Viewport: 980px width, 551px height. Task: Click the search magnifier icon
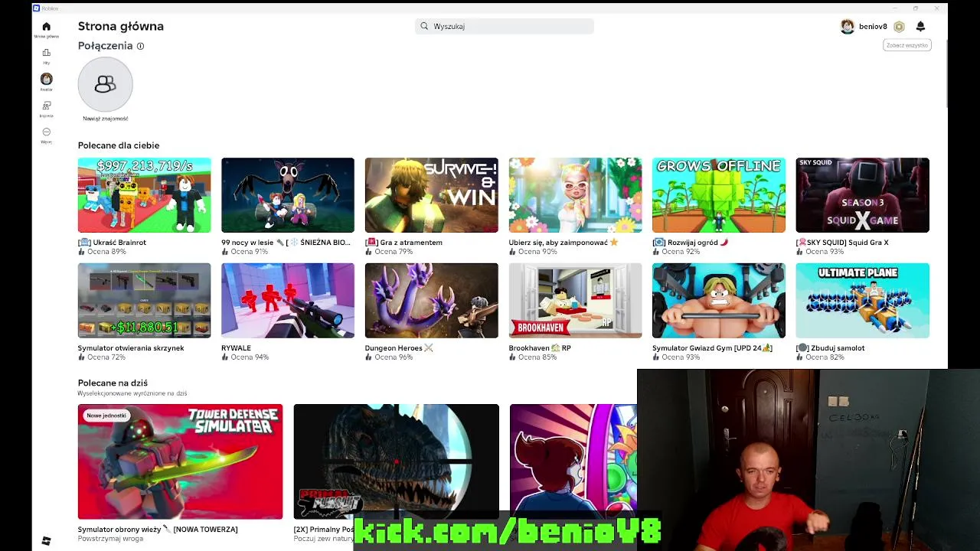point(424,26)
